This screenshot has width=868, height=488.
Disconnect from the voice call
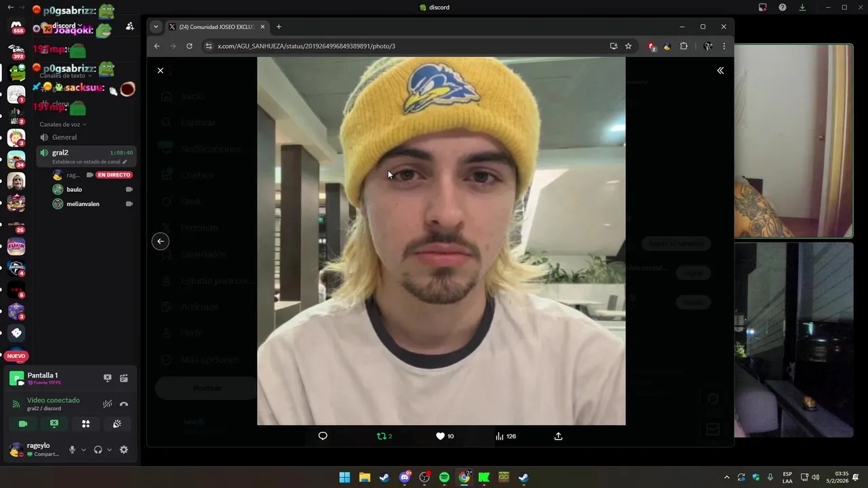[x=124, y=404]
